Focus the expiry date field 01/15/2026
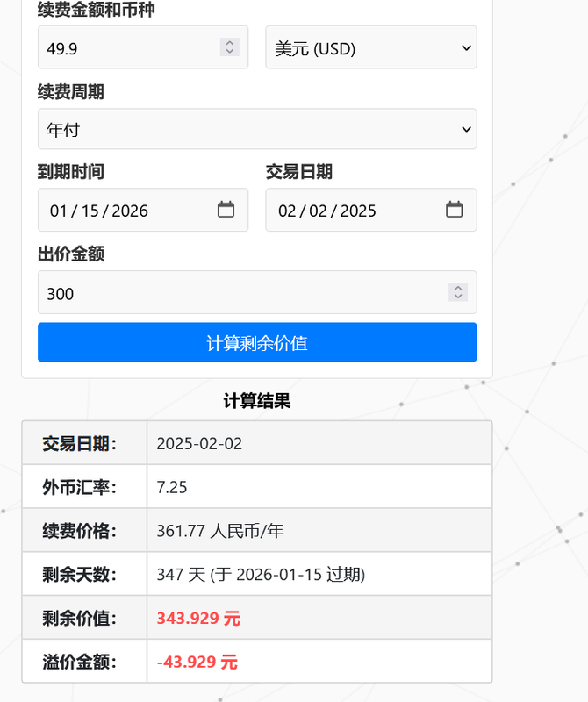The image size is (588, 702). 143,210
